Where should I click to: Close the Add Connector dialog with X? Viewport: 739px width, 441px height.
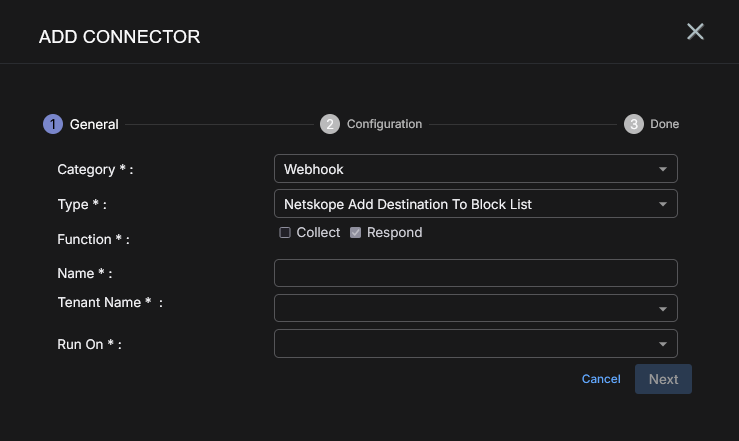(x=695, y=31)
